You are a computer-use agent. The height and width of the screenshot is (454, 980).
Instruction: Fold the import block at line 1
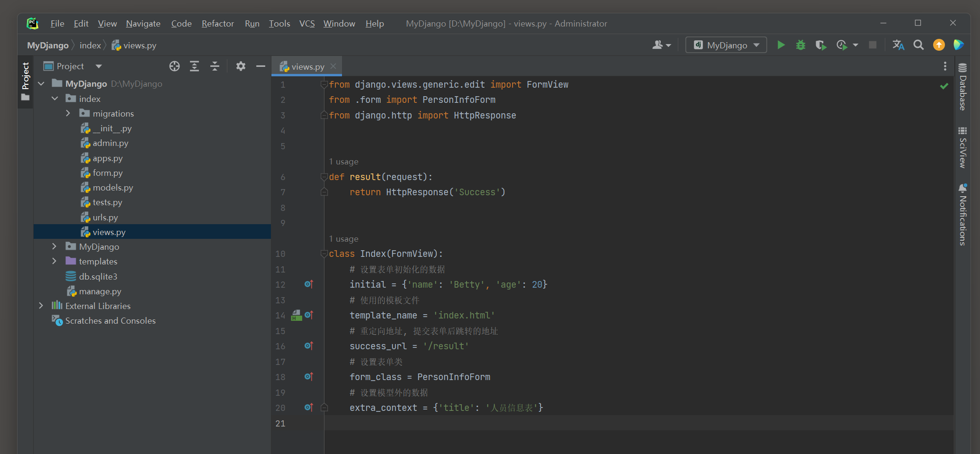click(324, 84)
